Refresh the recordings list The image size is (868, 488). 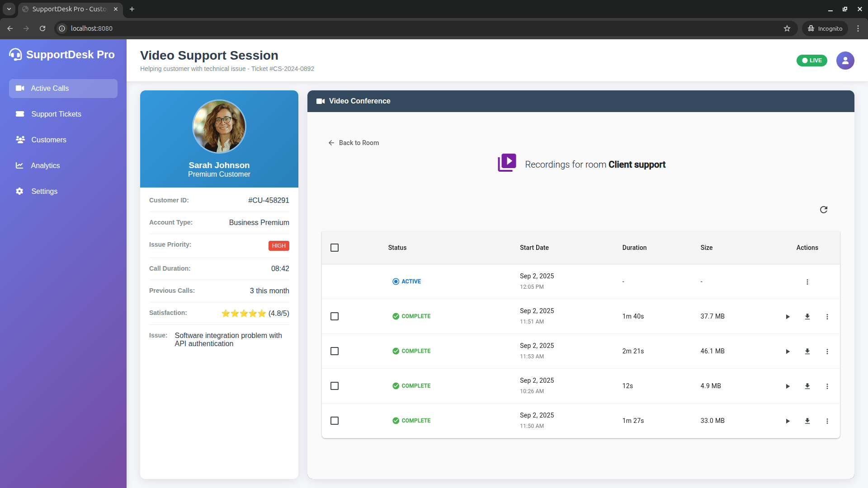824,210
